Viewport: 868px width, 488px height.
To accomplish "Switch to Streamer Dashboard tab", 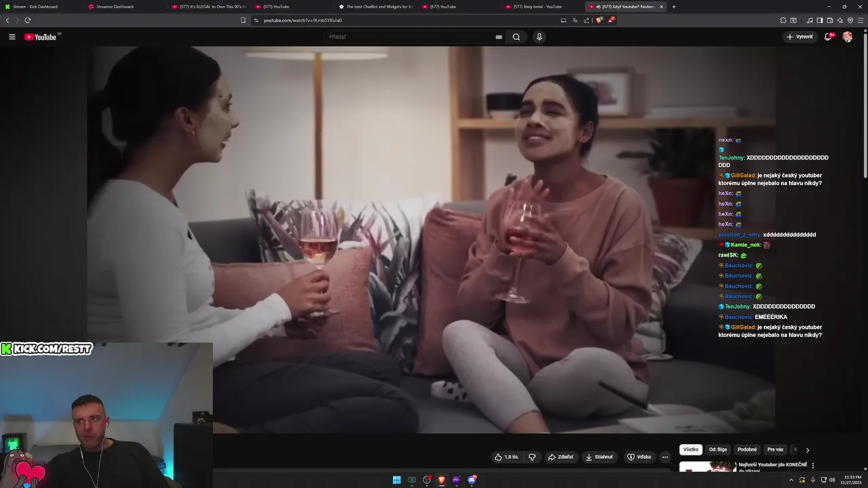I will pyautogui.click(x=125, y=7).
